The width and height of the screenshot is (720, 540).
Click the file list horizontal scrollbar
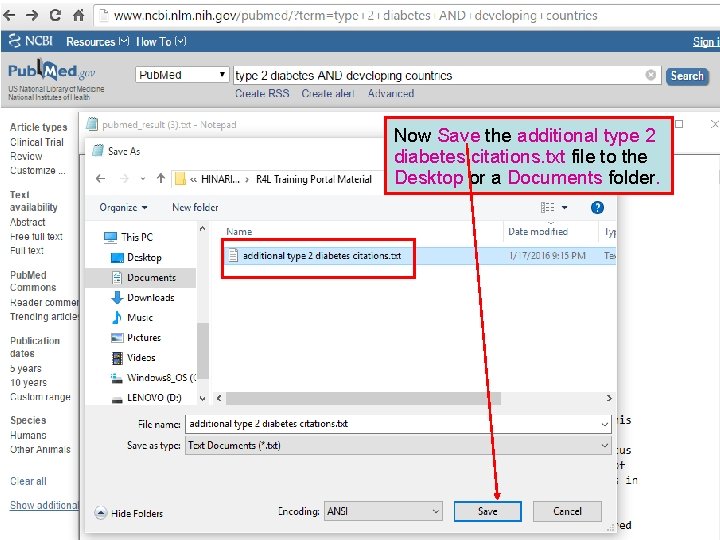pyautogui.click(x=363, y=398)
